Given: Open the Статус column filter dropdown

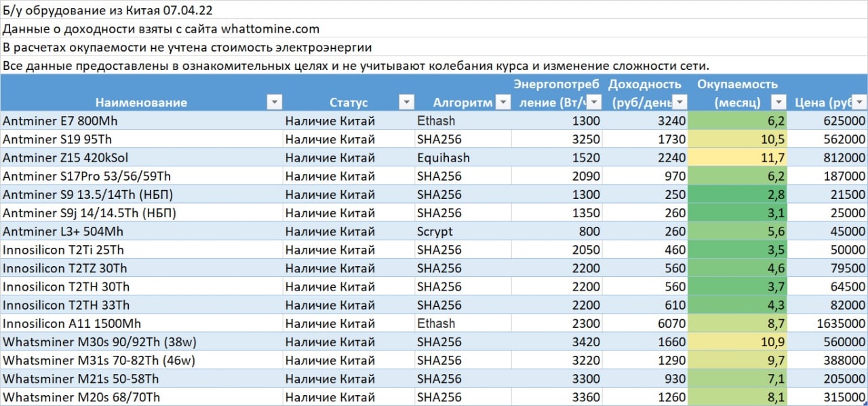Looking at the screenshot, I should click(406, 103).
